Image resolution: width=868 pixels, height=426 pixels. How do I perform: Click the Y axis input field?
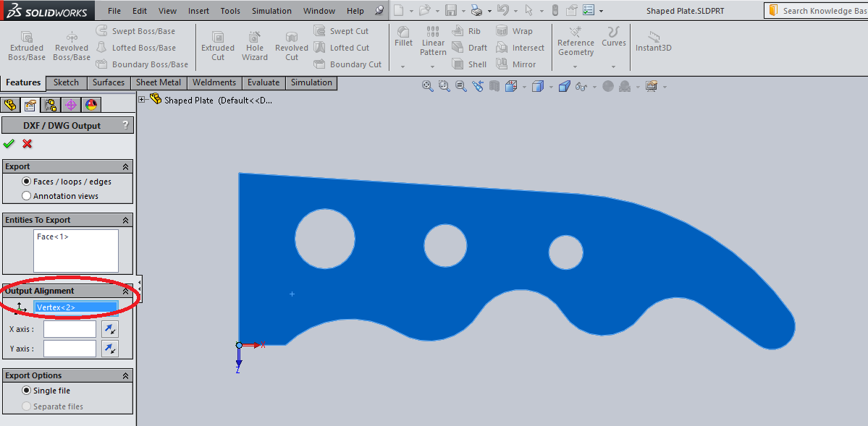coord(69,349)
